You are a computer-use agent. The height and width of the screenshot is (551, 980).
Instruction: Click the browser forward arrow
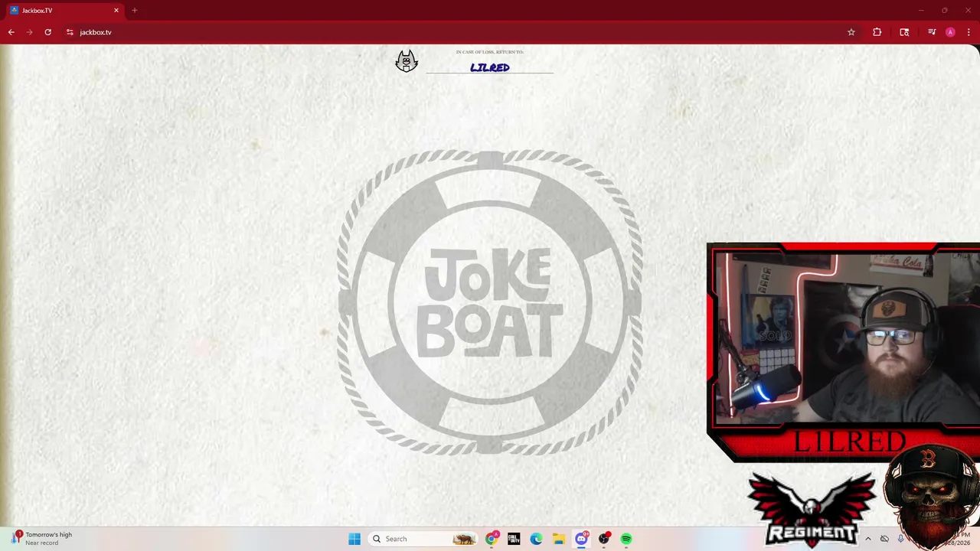29,32
